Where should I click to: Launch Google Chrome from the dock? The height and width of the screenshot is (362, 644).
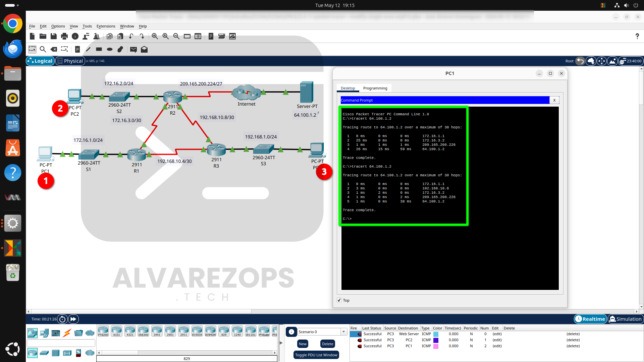[x=13, y=23]
